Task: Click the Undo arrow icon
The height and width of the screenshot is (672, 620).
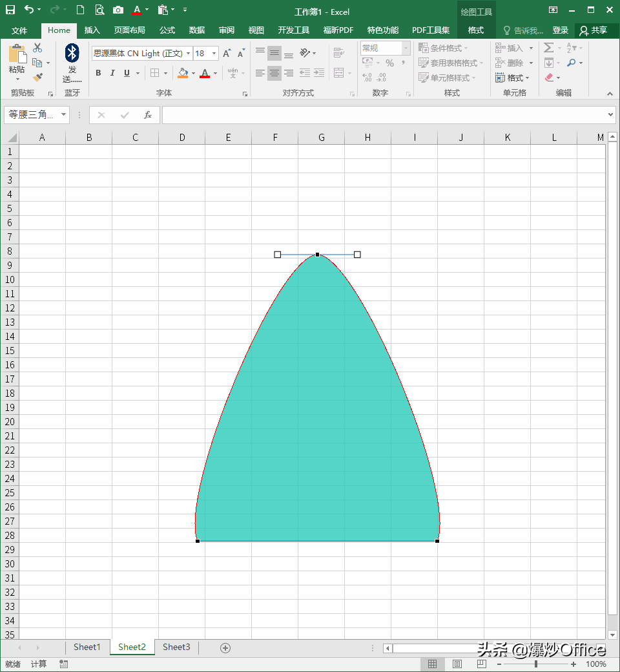Action: tap(29, 10)
